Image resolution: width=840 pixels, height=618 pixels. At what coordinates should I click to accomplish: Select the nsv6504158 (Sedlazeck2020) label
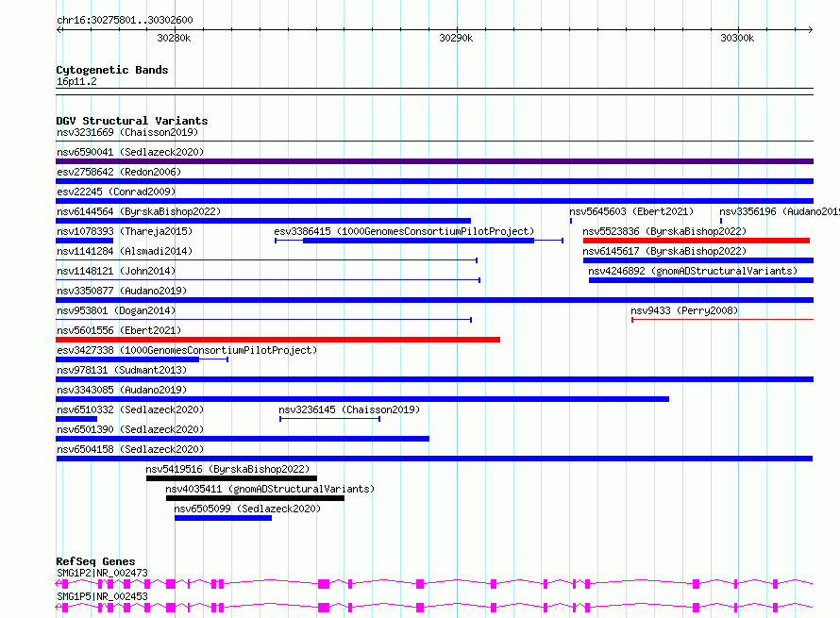pos(130,449)
